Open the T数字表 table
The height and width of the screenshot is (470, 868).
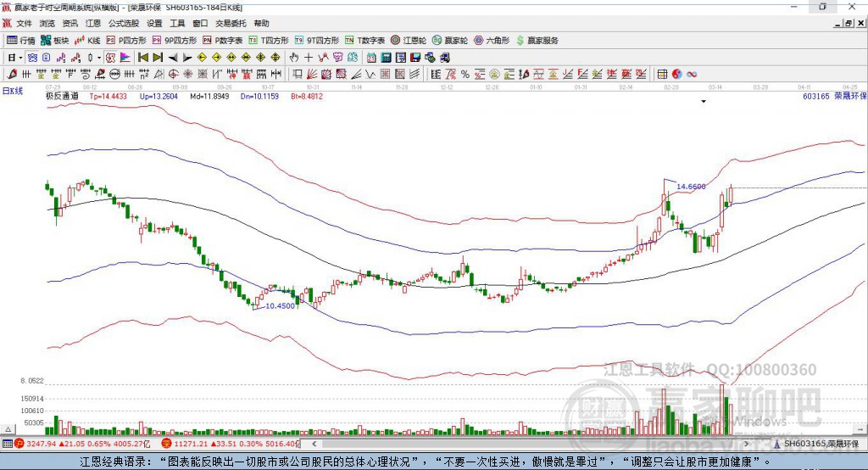pyautogui.click(x=364, y=41)
